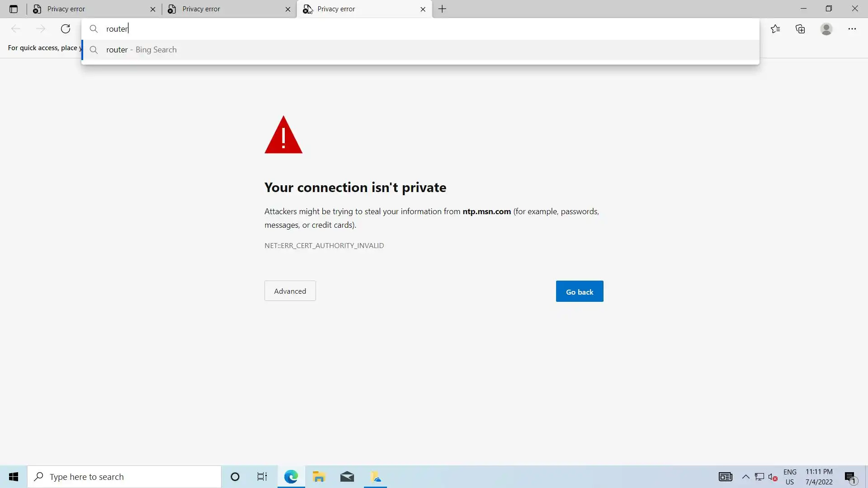Open the Favorites star icon
Screen dimensions: 868x488
pyautogui.click(x=775, y=29)
